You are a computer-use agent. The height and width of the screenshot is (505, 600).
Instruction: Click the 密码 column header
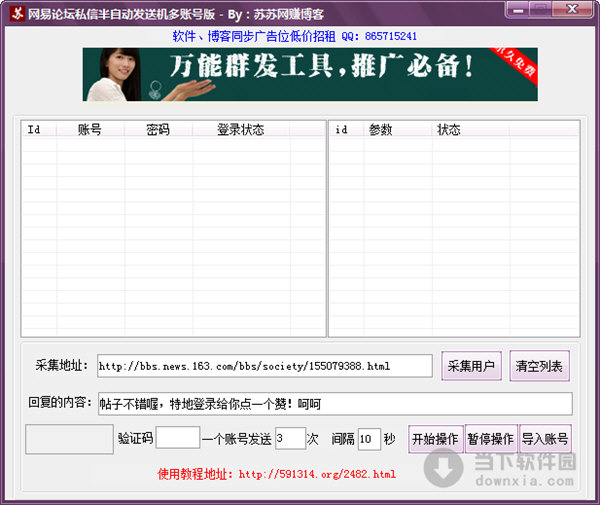pos(158,129)
